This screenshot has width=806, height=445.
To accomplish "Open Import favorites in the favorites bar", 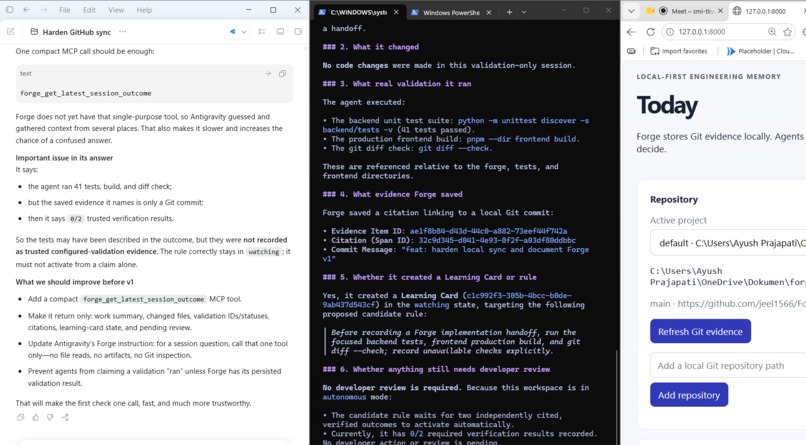I will (x=679, y=51).
